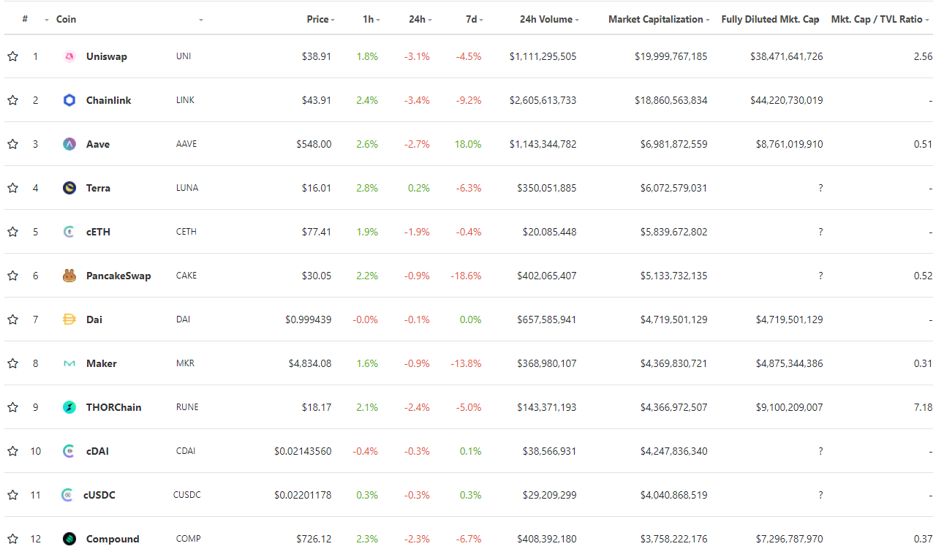Viewport: 944px width, 560px height.
Task: Open the cETH coin link
Action: [98, 232]
